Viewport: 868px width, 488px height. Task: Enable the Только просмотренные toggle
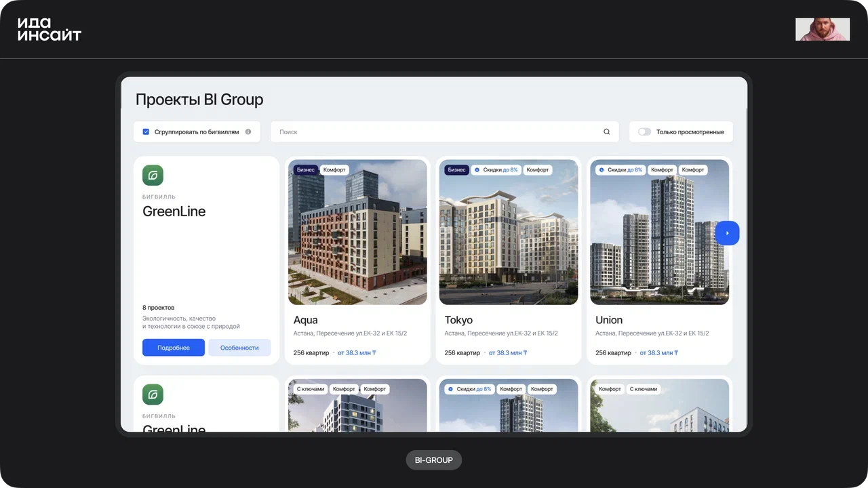(x=644, y=132)
